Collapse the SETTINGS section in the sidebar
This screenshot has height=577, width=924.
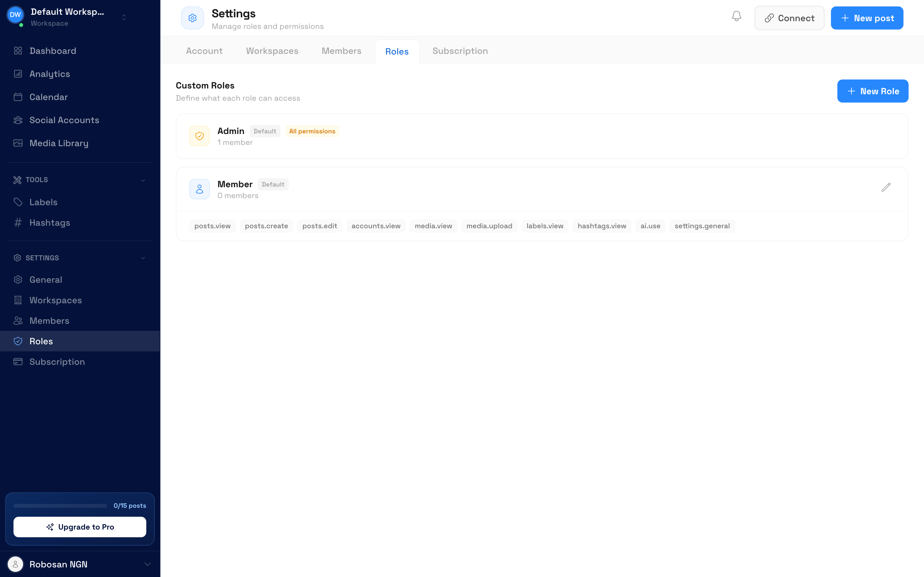click(143, 258)
